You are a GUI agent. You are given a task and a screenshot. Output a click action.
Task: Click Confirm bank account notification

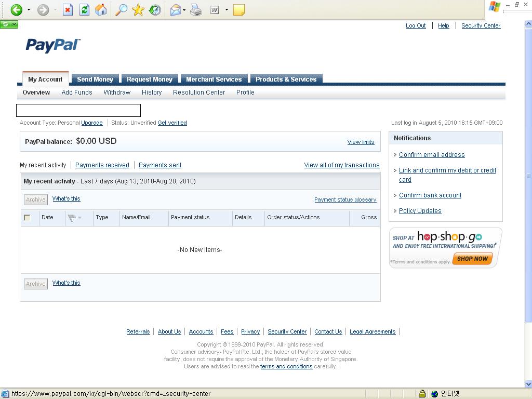tap(430, 195)
